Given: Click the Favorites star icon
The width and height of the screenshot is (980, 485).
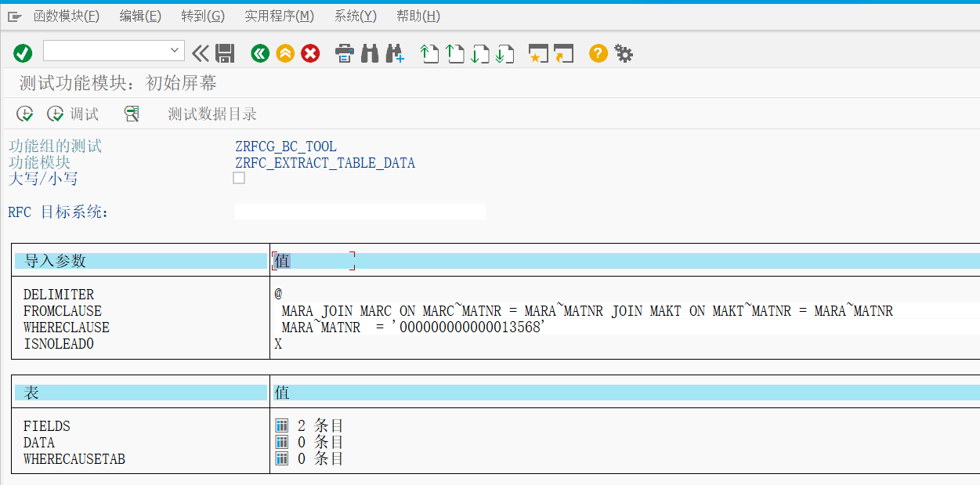Looking at the screenshot, I should [x=537, y=53].
